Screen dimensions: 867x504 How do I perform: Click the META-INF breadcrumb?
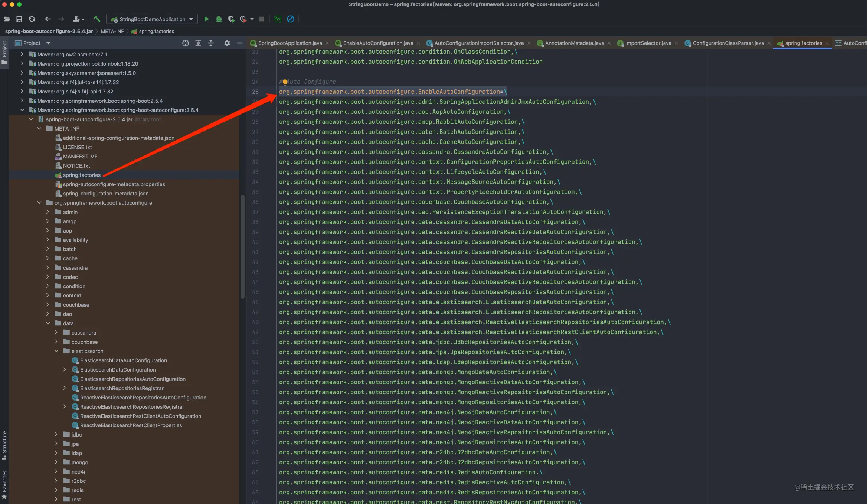[112, 31]
